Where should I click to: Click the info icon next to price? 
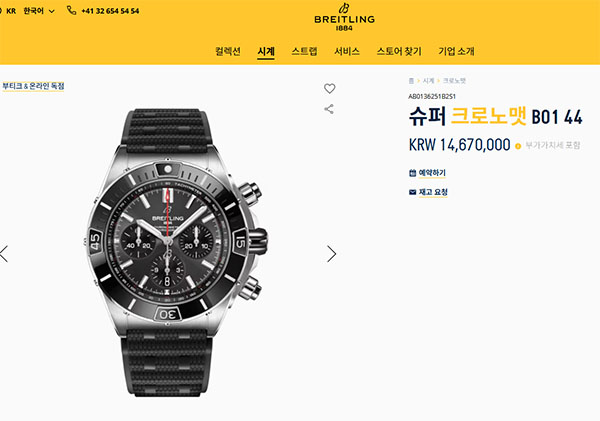tap(518, 146)
